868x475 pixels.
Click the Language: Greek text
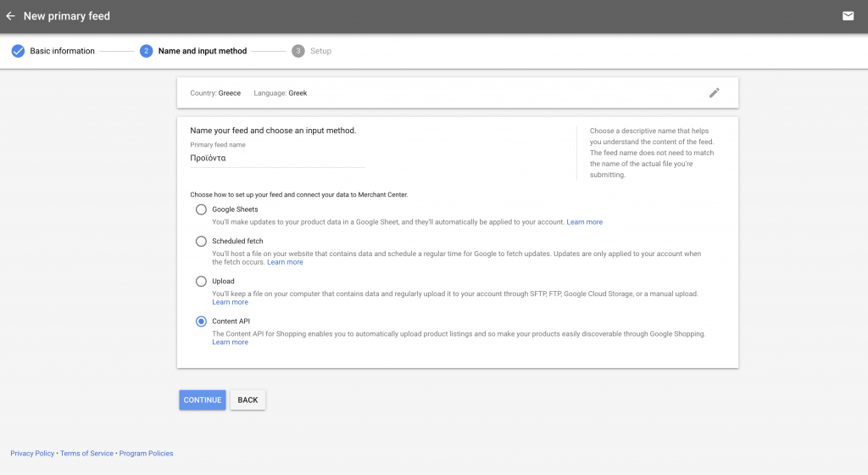[x=280, y=93]
